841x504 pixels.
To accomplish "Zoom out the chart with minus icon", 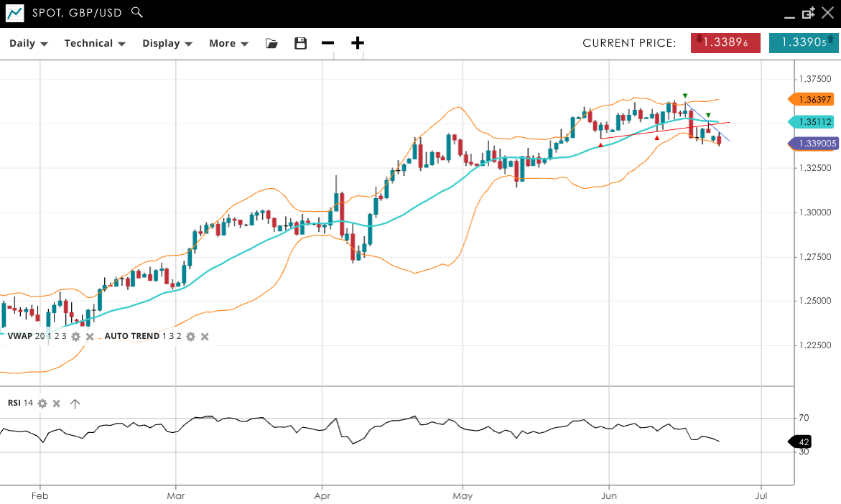I will coord(327,43).
